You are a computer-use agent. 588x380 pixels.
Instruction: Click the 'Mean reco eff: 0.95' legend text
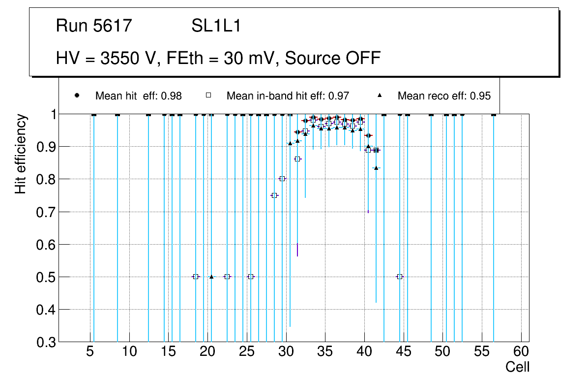[x=444, y=96]
